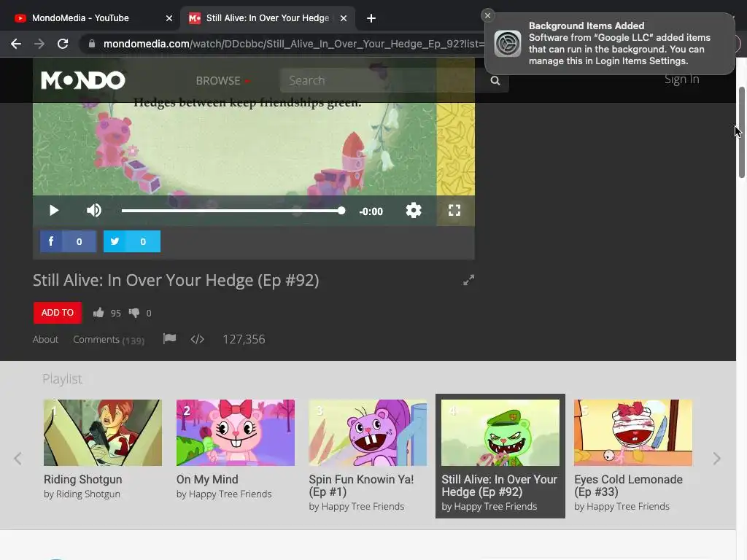Open On My Mind thumbnail
The image size is (747, 560).
(x=236, y=432)
